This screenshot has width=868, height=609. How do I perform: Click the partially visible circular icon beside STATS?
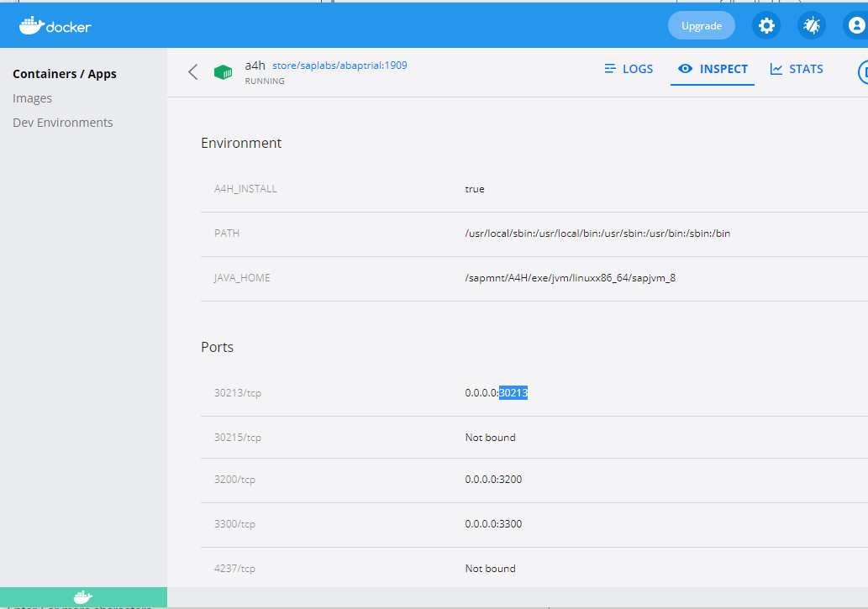pyautogui.click(x=862, y=72)
